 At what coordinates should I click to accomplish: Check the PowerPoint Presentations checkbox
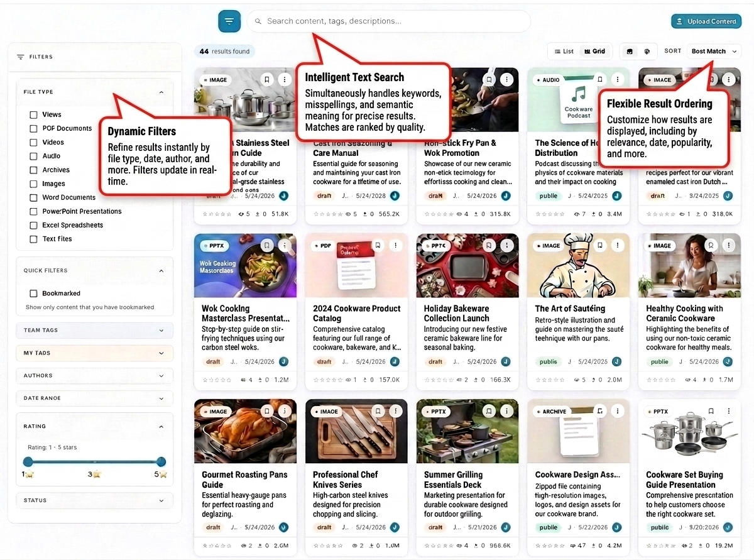[x=34, y=212]
